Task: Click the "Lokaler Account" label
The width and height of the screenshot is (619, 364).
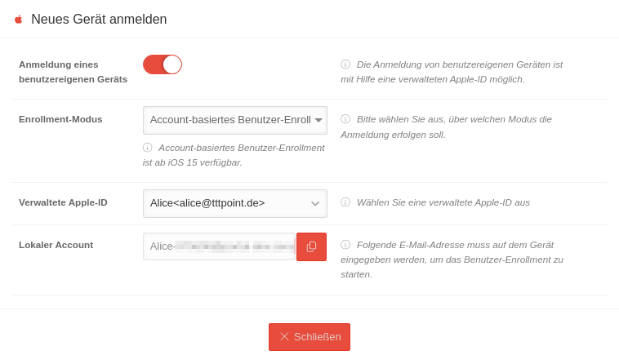Action: click(x=56, y=245)
